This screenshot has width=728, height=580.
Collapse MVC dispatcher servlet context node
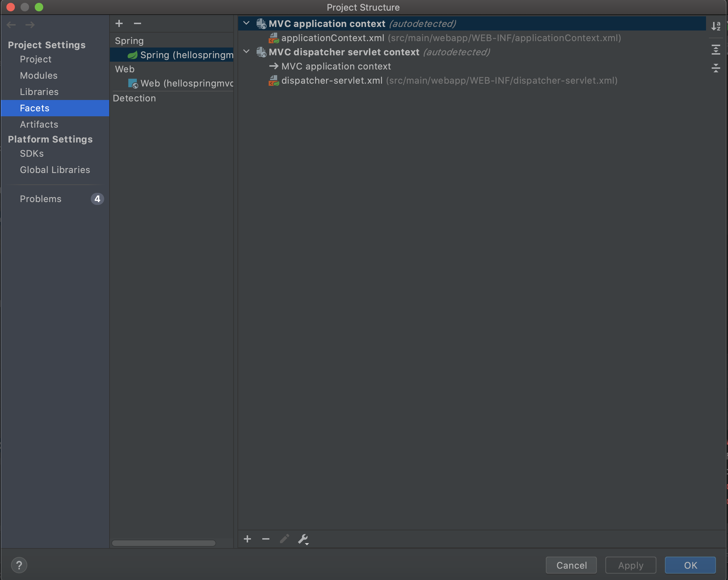pos(246,52)
